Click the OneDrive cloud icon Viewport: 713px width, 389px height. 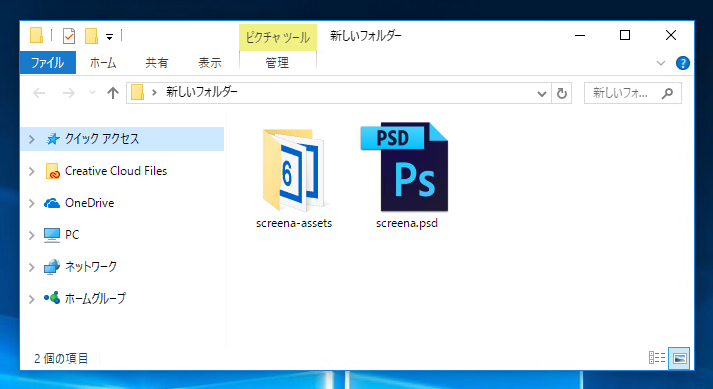[x=52, y=203]
